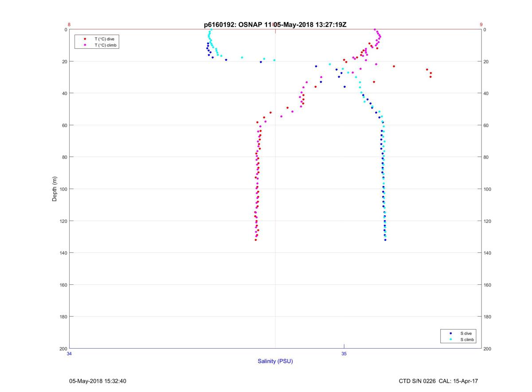
Task: Select the 'S dive' legend label
Action: pos(465,333)
